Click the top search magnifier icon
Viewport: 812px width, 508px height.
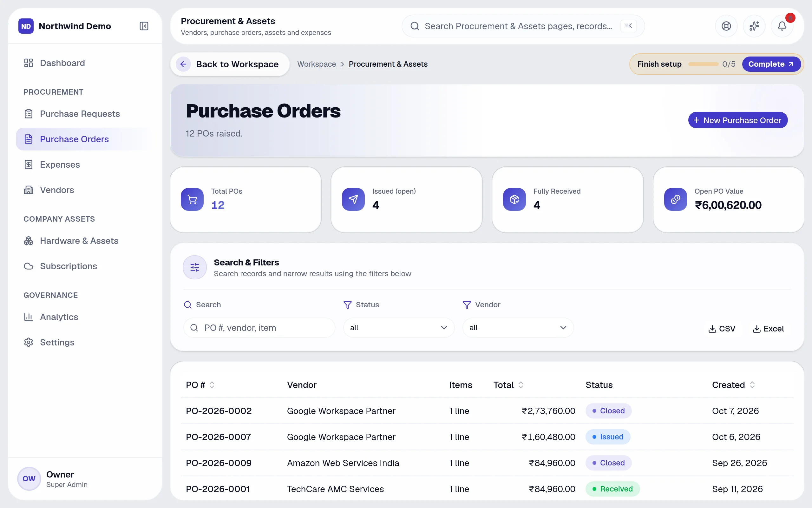click(415, 26)
